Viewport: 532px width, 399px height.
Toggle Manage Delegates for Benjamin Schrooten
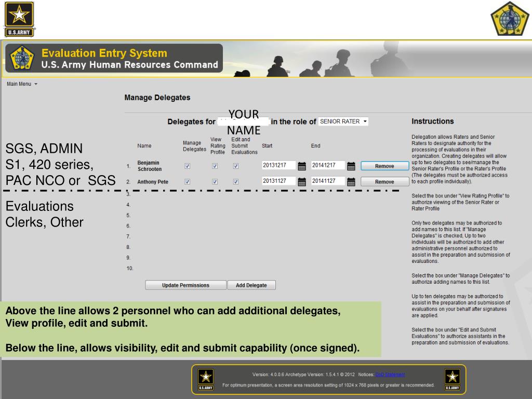pos(187,166)
